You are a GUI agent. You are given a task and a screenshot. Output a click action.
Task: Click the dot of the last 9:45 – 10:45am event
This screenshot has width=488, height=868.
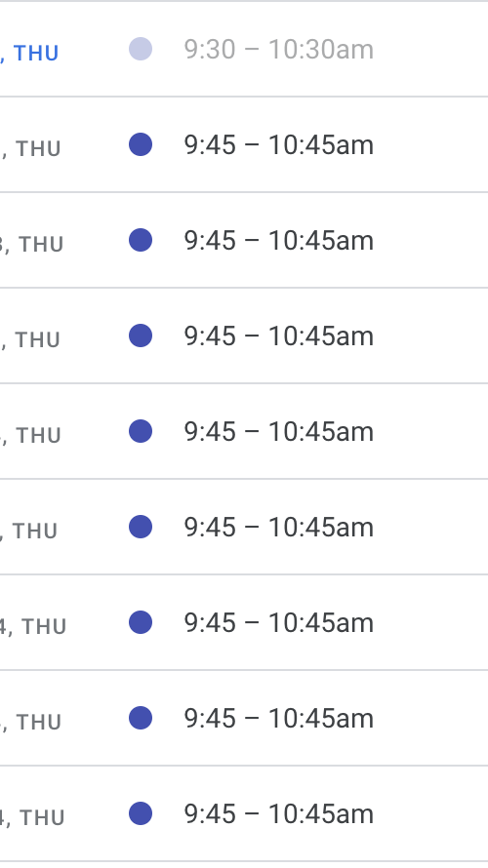pos(141,813)
